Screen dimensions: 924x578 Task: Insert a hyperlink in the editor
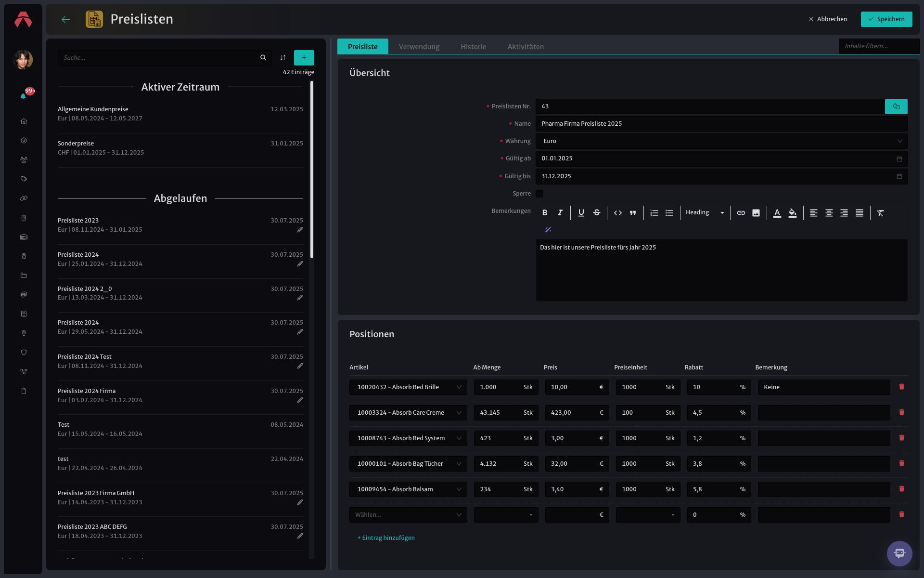click(741, 213)
